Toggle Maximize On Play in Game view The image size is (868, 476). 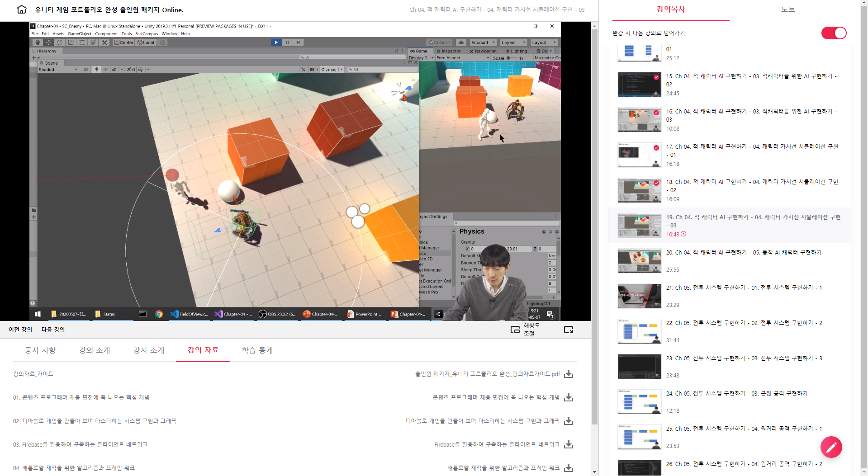[547, 58]
